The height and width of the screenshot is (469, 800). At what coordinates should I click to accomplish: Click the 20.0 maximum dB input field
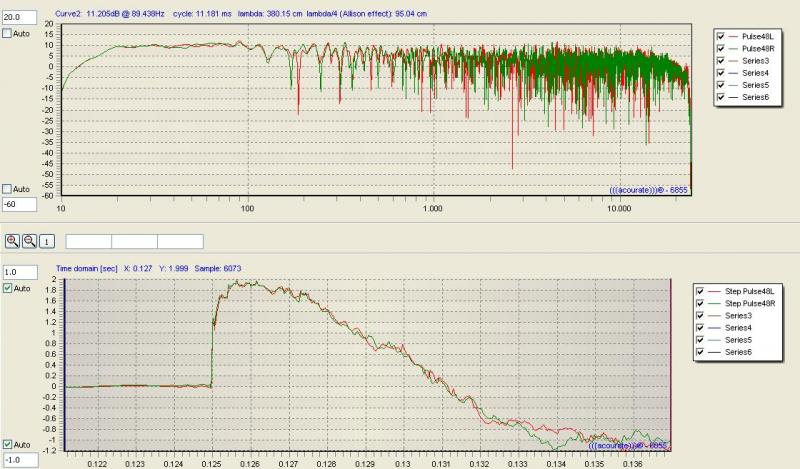point(19,17)
